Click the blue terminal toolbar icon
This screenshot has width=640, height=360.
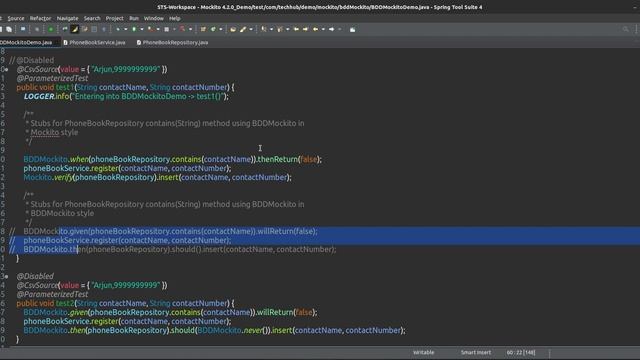pyautogui.click(x=23, y=29)
